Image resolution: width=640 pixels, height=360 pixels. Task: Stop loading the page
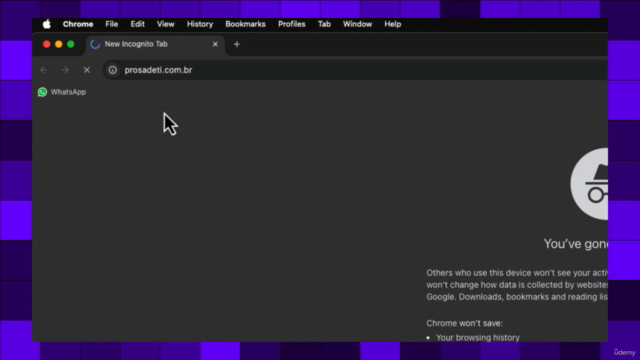point(87,70)
